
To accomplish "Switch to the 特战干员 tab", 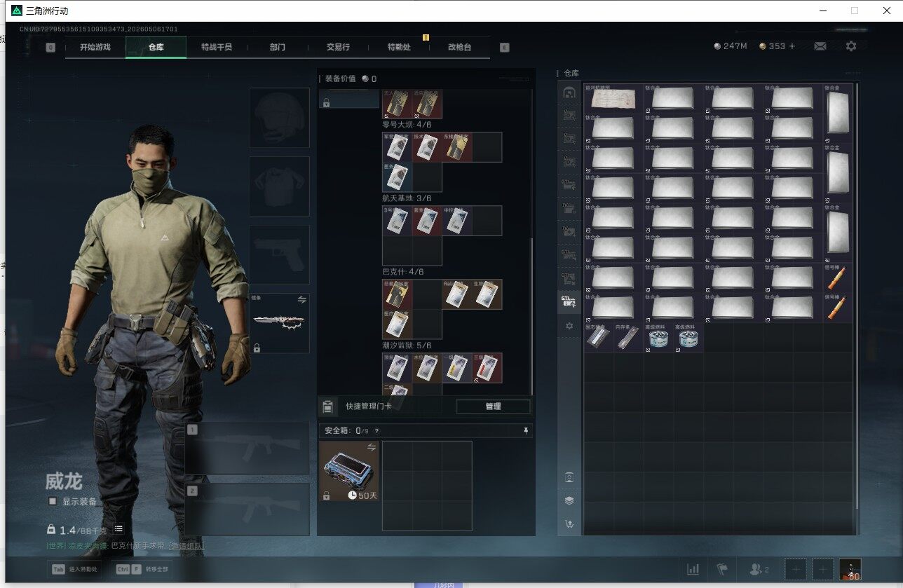I will point(216,47).
